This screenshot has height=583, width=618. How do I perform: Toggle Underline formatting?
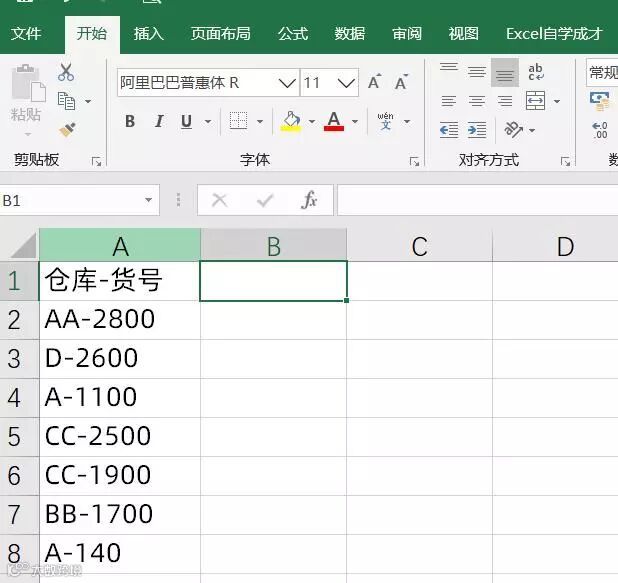point(186,121)
